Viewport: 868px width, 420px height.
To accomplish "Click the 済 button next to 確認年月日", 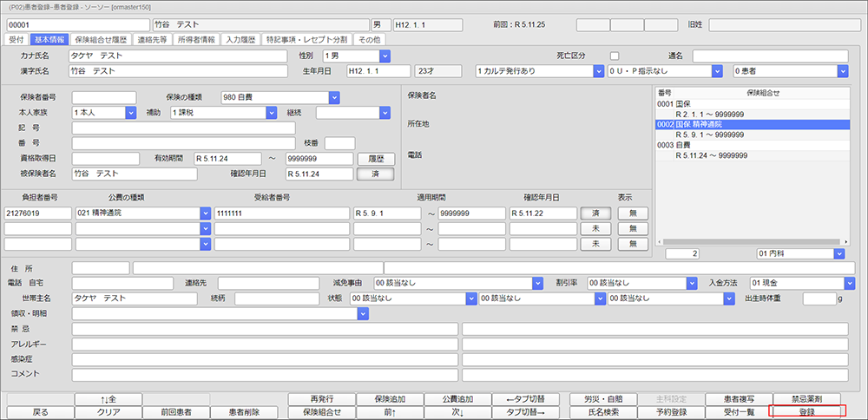I will point(375,174).
